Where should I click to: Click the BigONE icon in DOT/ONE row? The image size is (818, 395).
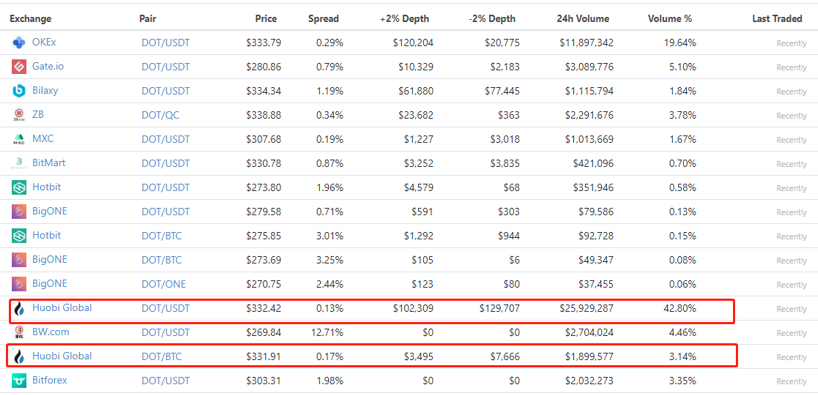pos(19,284)
